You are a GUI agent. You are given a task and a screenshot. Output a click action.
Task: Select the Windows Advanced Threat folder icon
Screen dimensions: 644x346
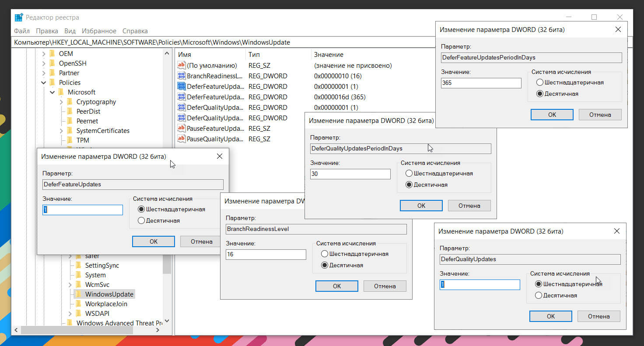pos(70,323)
